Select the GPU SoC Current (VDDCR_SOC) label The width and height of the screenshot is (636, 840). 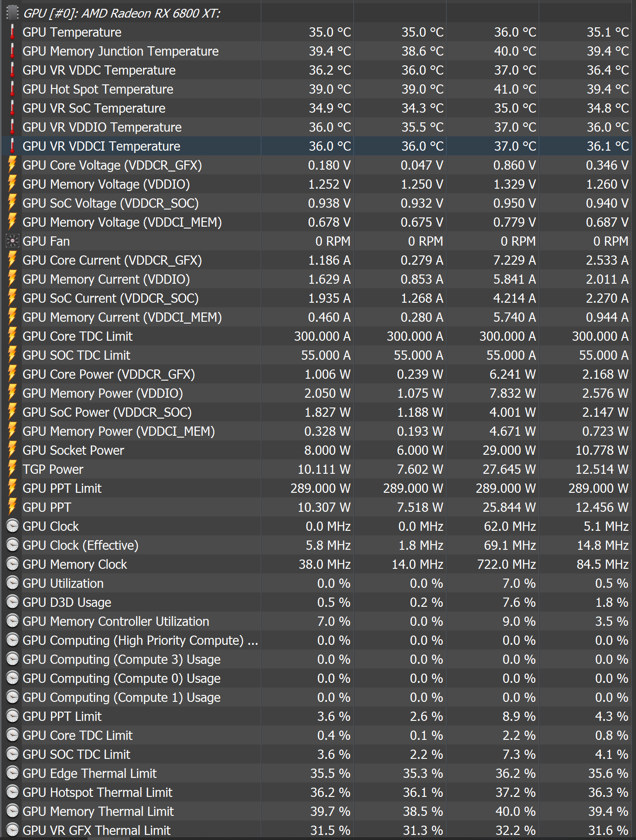(110, 298)
